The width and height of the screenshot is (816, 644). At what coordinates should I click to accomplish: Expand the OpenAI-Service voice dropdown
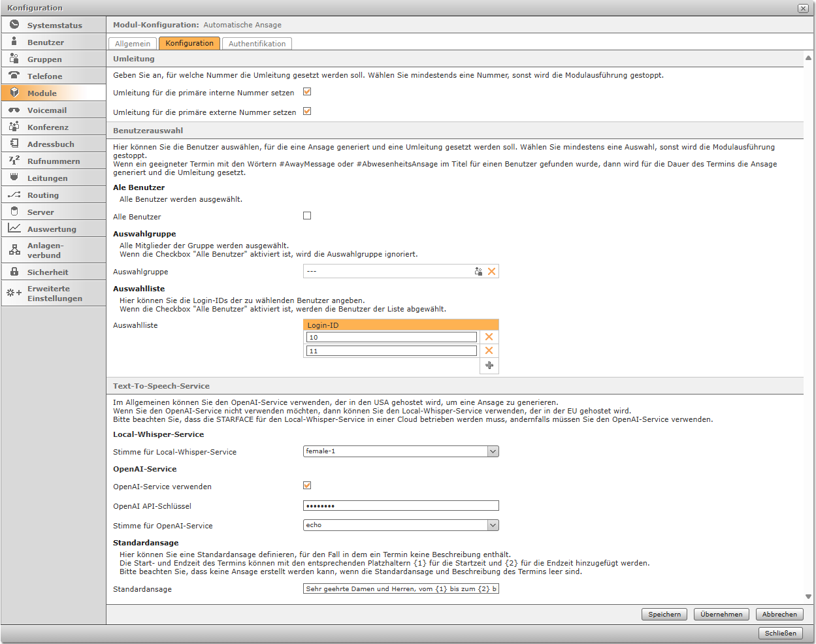click(x=493, y=525)
